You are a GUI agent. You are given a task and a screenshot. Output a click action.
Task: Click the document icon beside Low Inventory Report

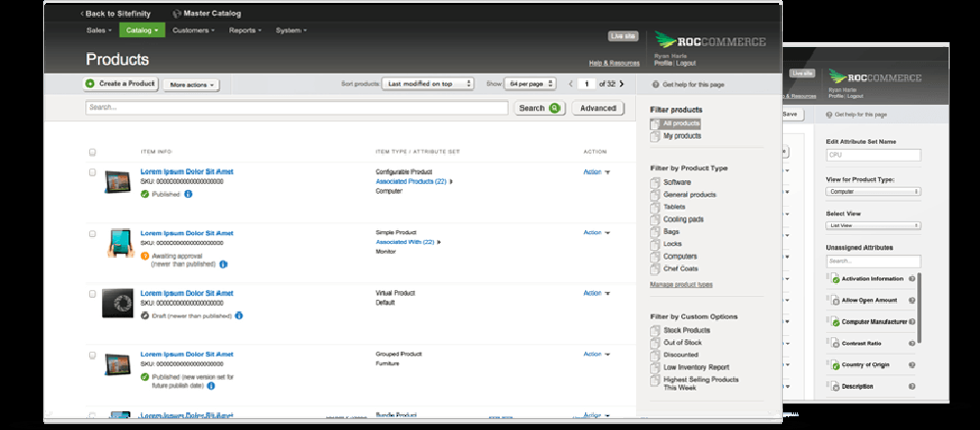655,367
